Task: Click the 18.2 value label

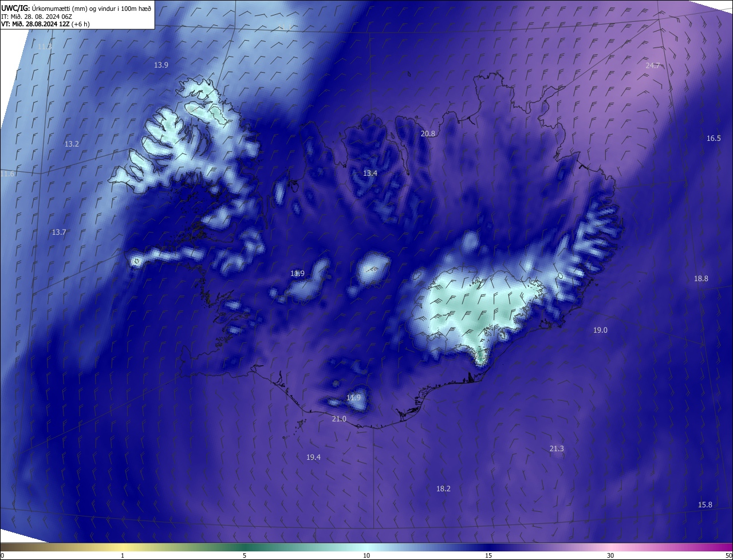Action: click(443, 489)
